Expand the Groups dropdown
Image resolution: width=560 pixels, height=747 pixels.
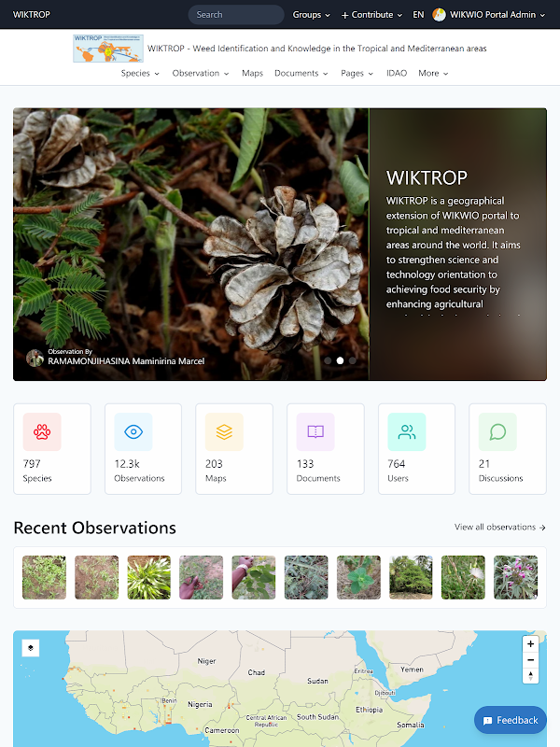click(x=312, y=15)
